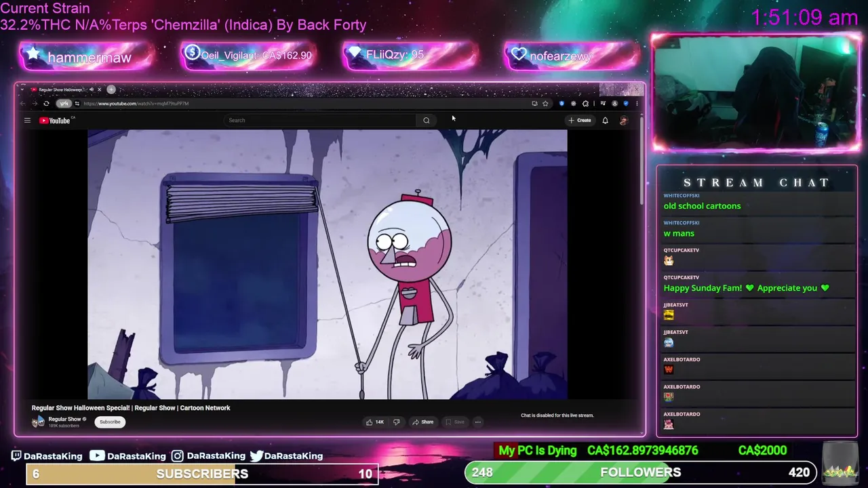Click WHITECOFFSKI username above 'w mans'
The image size is (868, 488).
tap(682, 223)
